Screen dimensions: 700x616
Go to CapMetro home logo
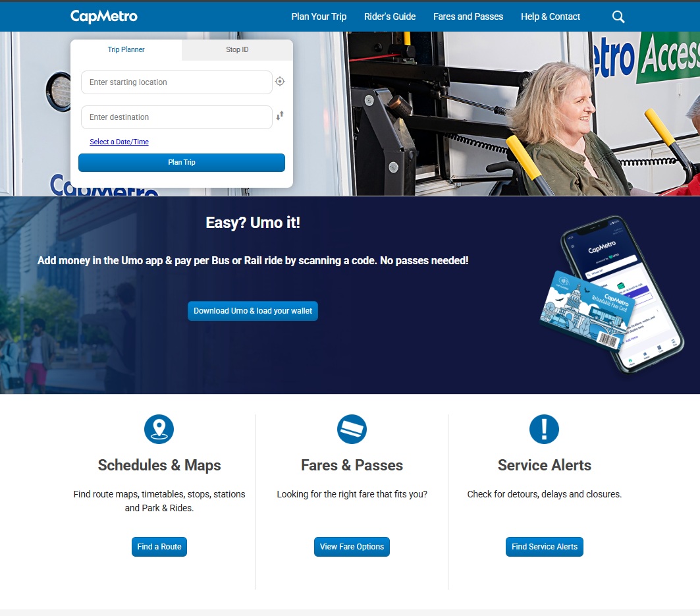point(104,16)
